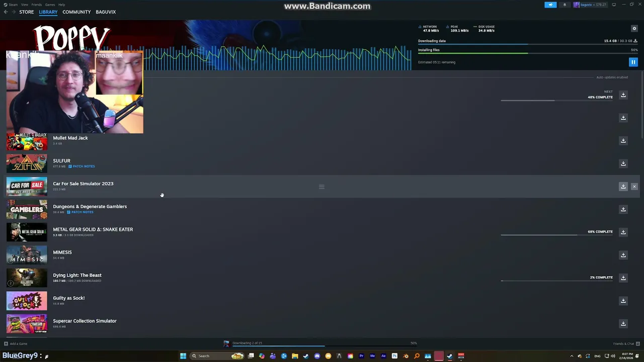644x362 pixels.
Task: Click Downloading data progress bar
Action: [528, 44]
